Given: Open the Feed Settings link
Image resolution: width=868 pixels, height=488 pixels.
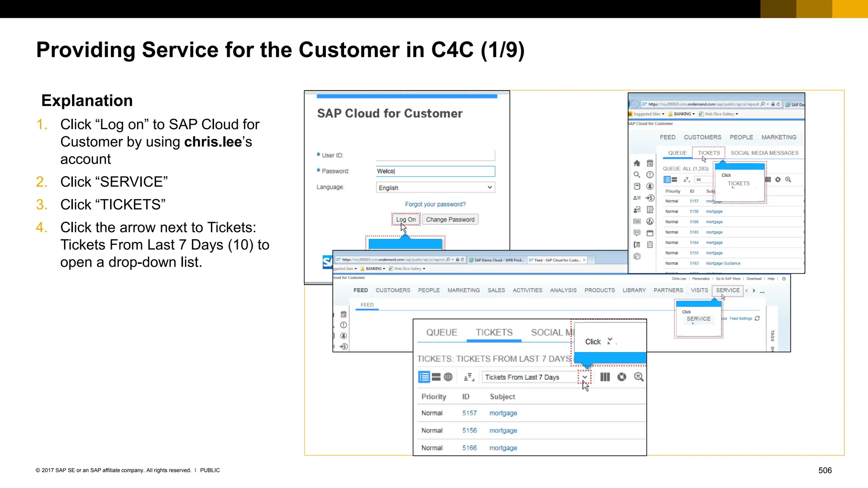Looking at the screenshot, I should point(741,319).
